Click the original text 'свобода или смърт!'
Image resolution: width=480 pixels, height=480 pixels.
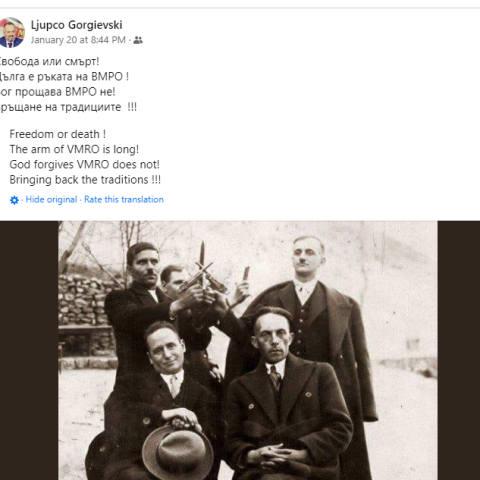(x=49, y=62)
